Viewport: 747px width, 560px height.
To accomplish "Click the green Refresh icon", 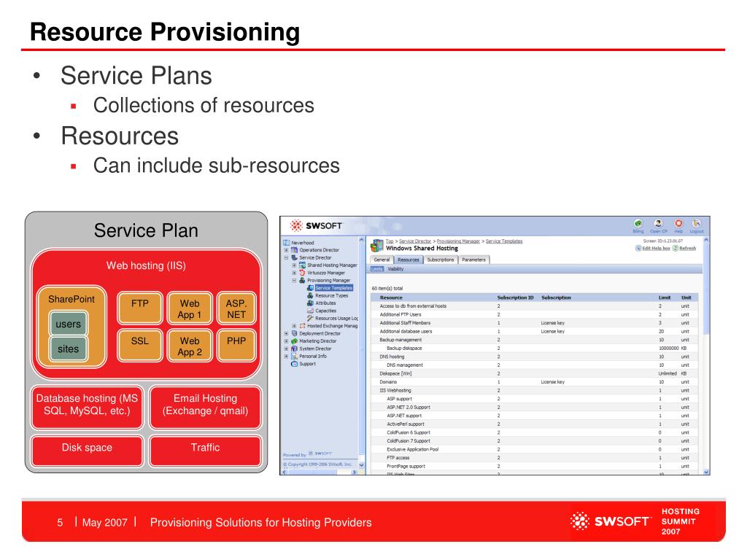I will pos(676,248).
